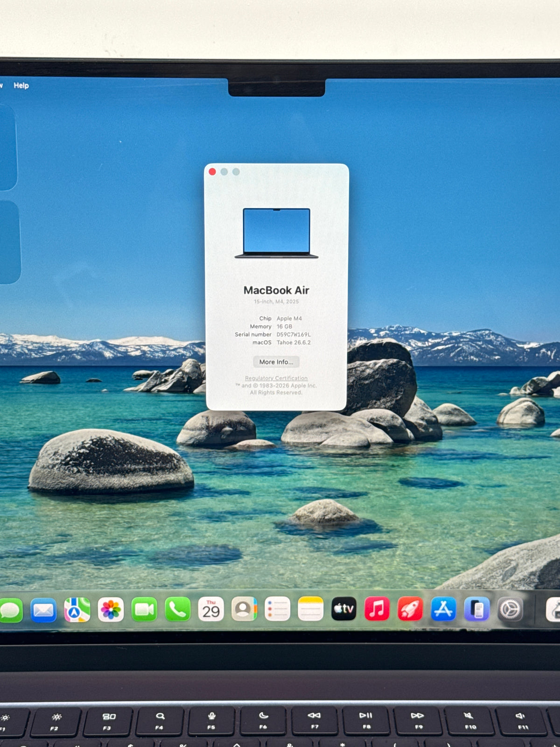Open the yellow Notes app in the Dock
Viewport: 560px width, 747px height.
click(310, 609)
